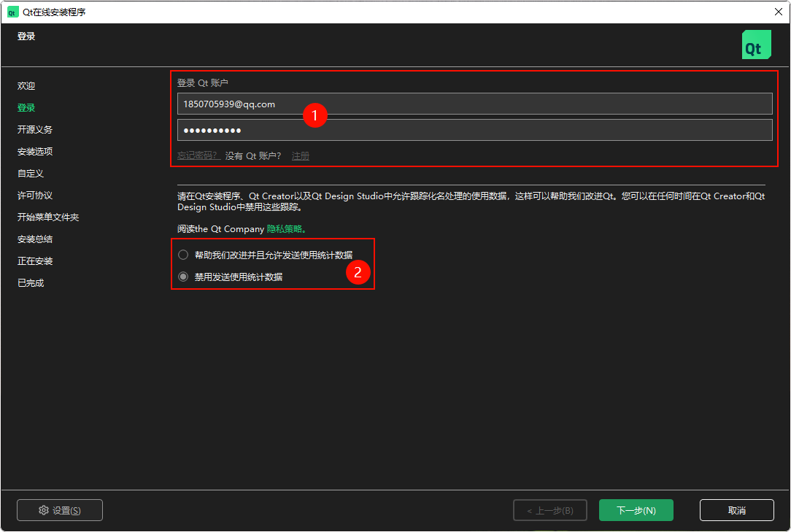Viewport: 791px width, 532px height.
Task: Open the 忘记密码 link
Action: click(x=198, y=155)
